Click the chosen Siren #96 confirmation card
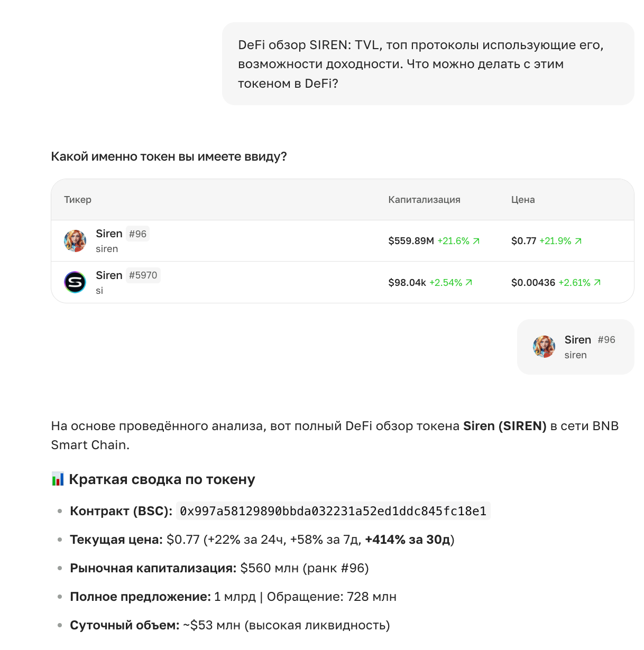The image size is (644, 650). [x=575, y=347]
